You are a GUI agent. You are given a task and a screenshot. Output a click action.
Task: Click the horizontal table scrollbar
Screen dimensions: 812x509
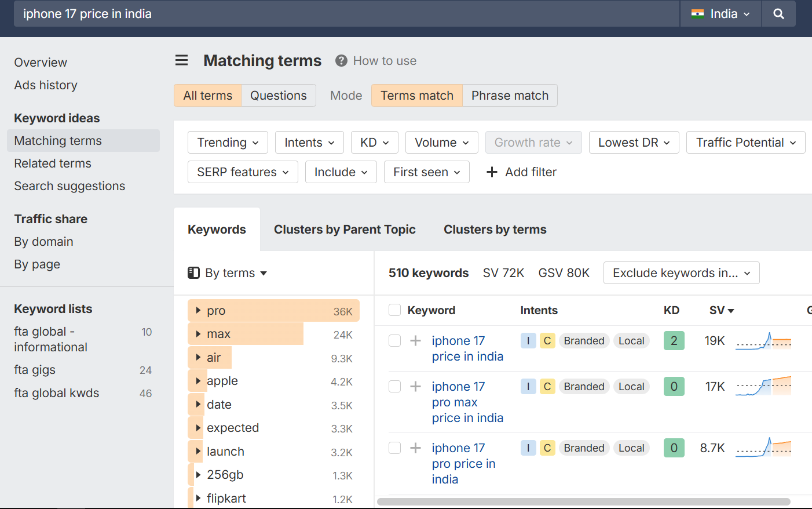click(x=584, y=501)
